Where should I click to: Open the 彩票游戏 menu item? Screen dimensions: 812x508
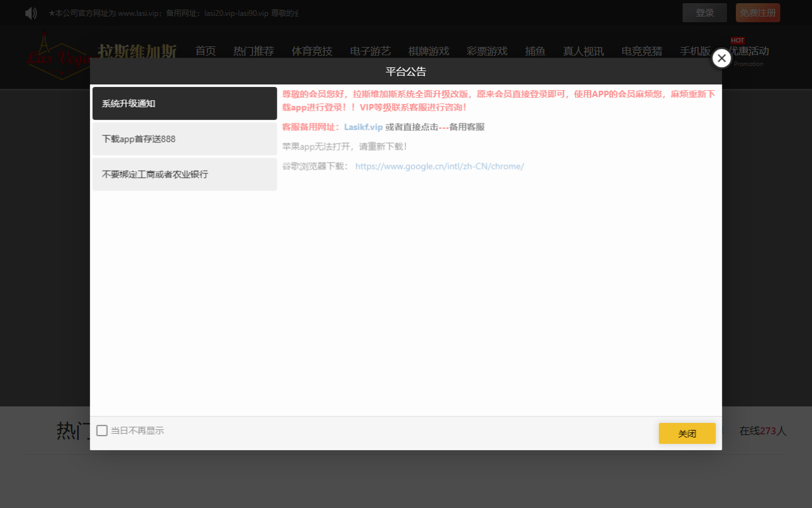click(487, 51)
